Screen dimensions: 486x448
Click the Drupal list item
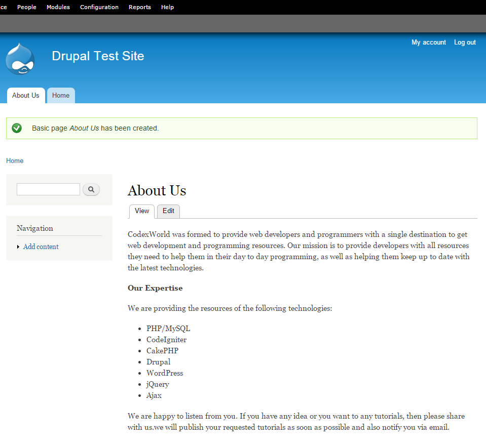tap(159, 362)
